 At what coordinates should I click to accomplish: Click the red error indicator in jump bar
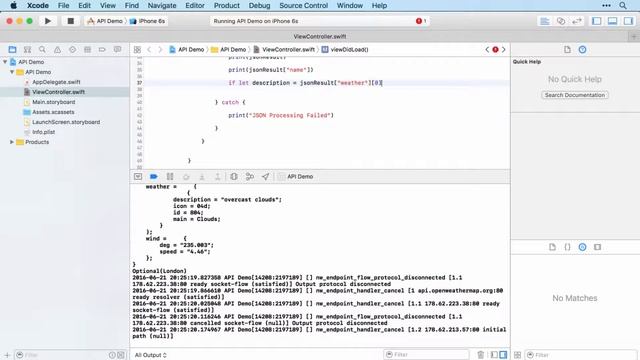coord(495,49)
